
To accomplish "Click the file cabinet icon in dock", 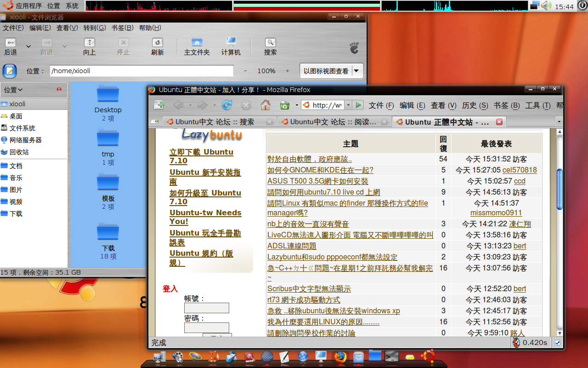I will click(359, 356).
